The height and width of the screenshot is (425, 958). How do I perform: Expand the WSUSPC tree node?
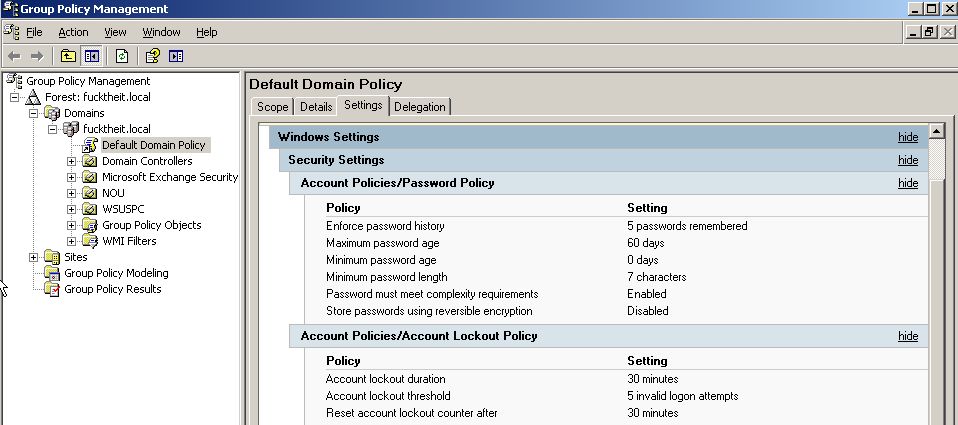coord(71,209)
